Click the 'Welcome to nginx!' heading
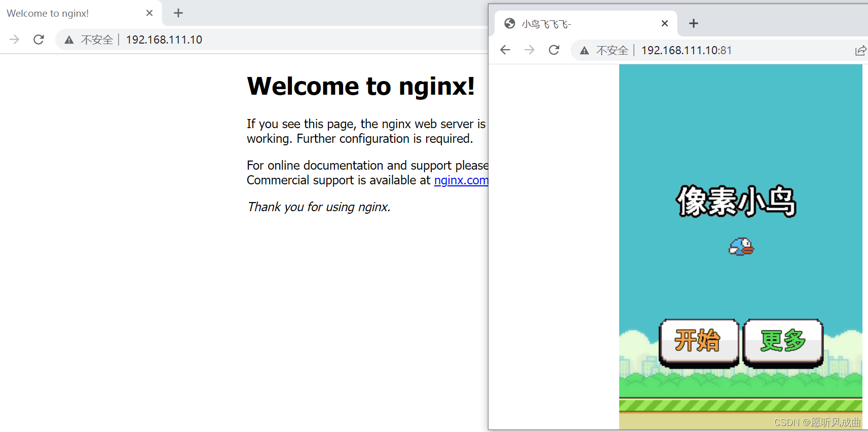Image resolution: width=868 pixels, height=432 pixels. pos(361,86)
